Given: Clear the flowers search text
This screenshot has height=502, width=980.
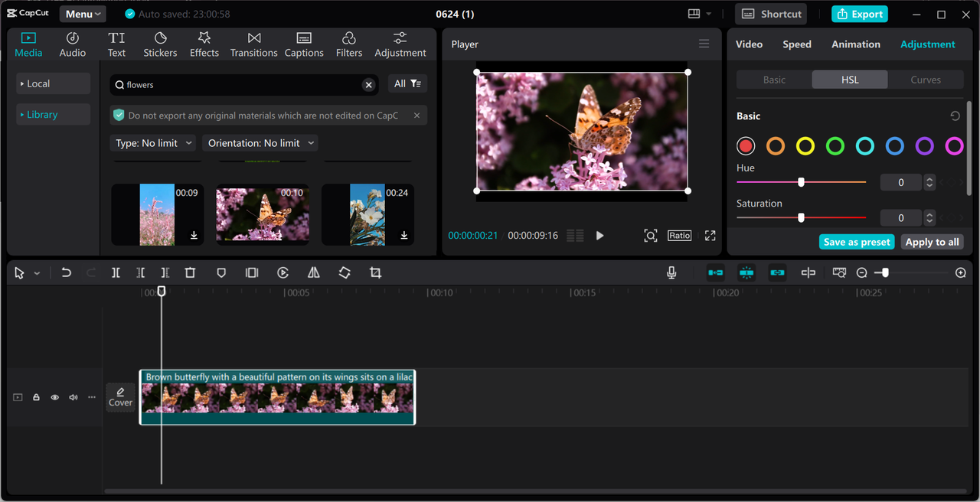Looking at the screenshot, I should (x=368, y=85).
